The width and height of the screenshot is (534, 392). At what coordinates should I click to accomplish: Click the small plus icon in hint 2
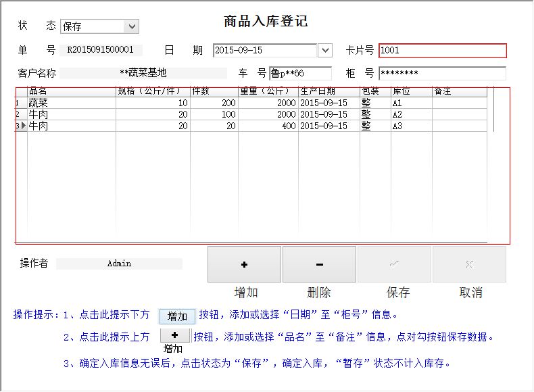click(x=175, y=335)
